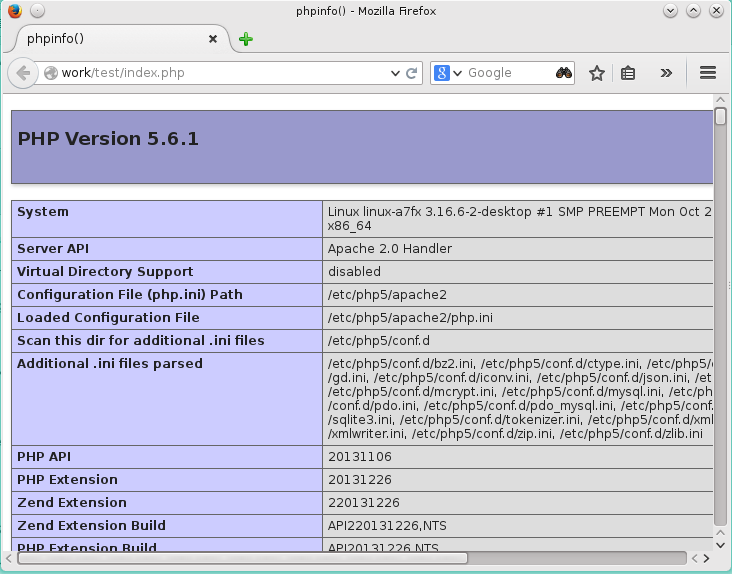Bookmark this page with the star icon

pyautogui.click(x=597, y=73)
